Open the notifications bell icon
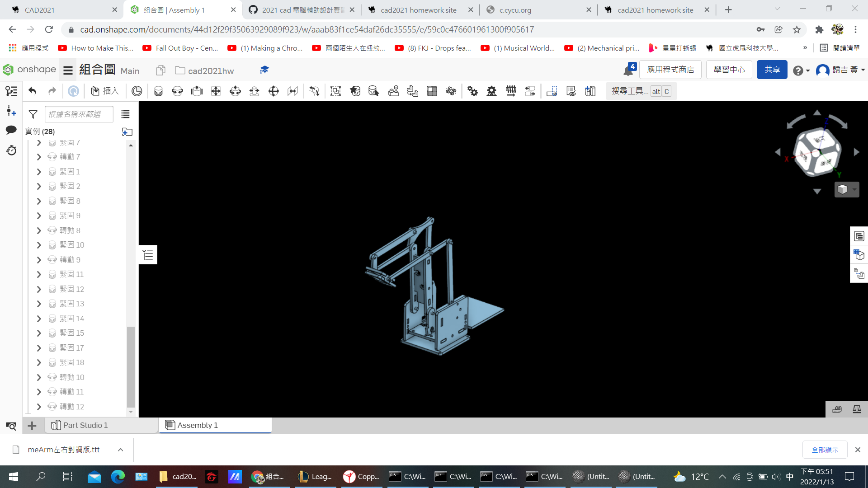The width and height of the screenshot is (868, 488). (628, 70)
